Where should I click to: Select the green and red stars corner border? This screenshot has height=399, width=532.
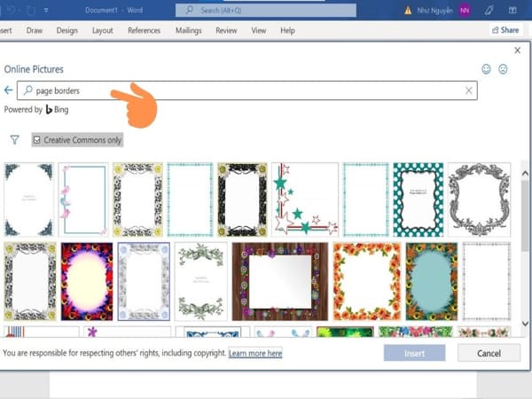[305, 199]
